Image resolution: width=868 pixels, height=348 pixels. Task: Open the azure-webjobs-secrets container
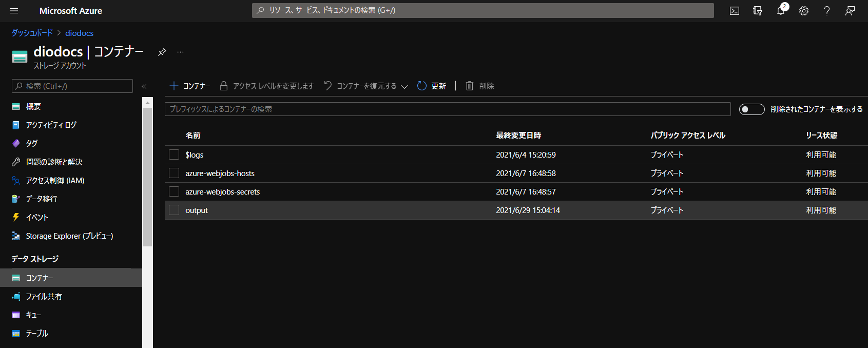pyautogui.click(x=223, y=192)
